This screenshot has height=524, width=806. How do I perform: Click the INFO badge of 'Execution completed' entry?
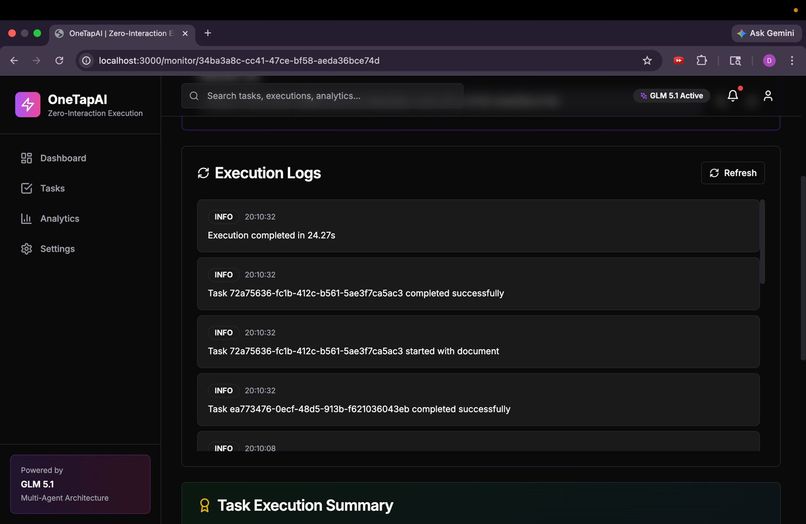coord(224,217)
